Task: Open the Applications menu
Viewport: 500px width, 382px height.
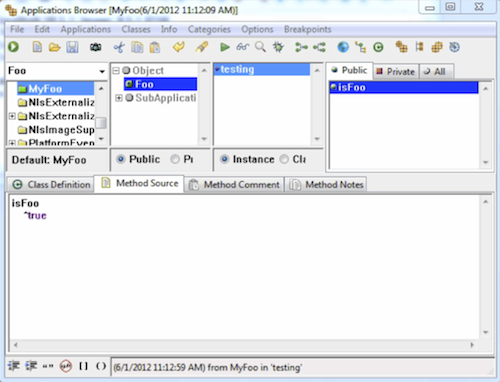Action: (86, 29)
